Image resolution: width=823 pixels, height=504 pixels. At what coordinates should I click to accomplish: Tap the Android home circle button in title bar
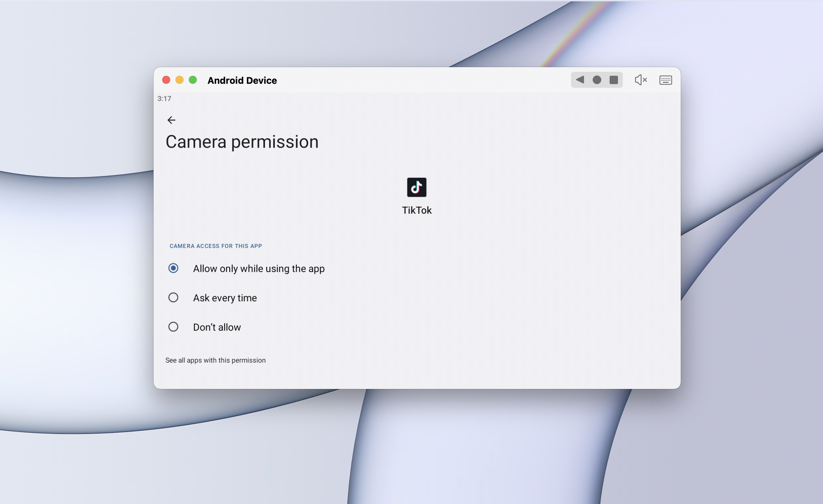click(x=597, y=80)
